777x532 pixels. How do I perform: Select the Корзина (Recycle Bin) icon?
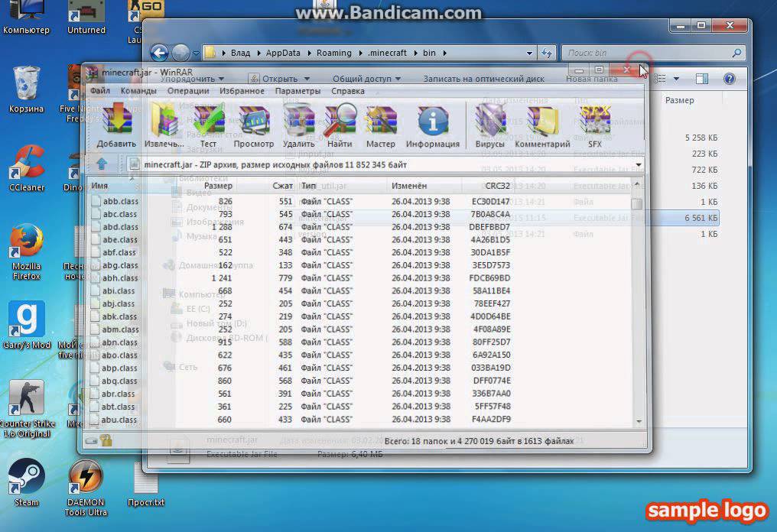(x=26, y=89)
